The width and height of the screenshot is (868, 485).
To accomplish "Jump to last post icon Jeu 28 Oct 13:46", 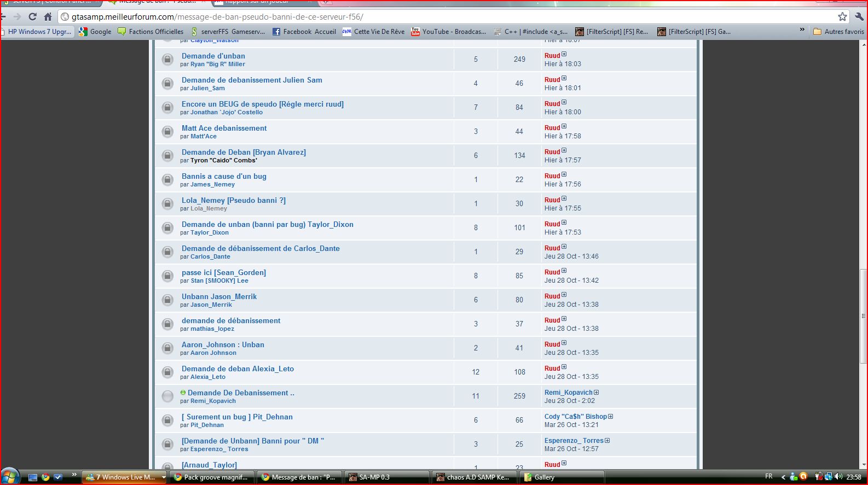I will pyautogui.click(x=564, y=247).
